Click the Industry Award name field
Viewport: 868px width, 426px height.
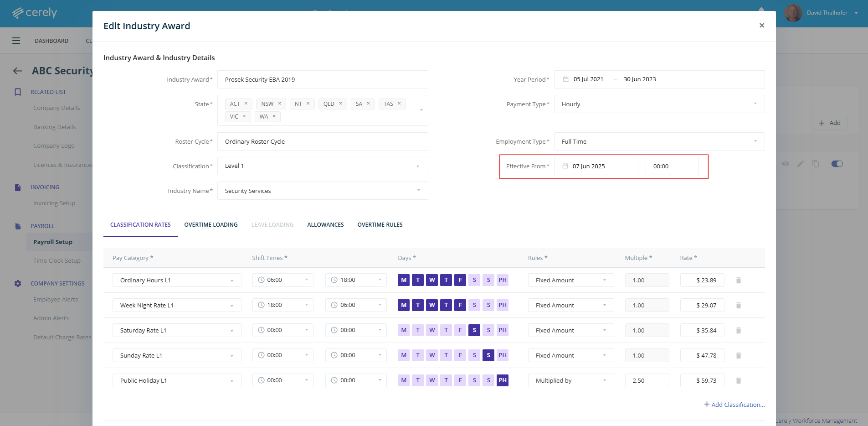[322, 79]
